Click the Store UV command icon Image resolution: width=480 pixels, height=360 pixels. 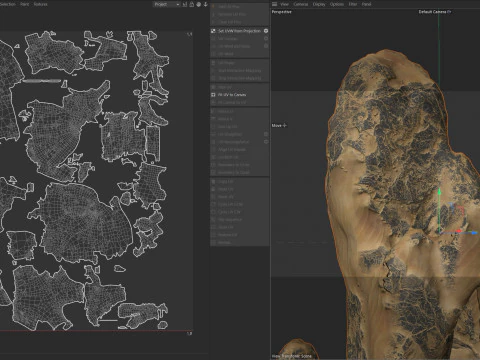point(213,227)
